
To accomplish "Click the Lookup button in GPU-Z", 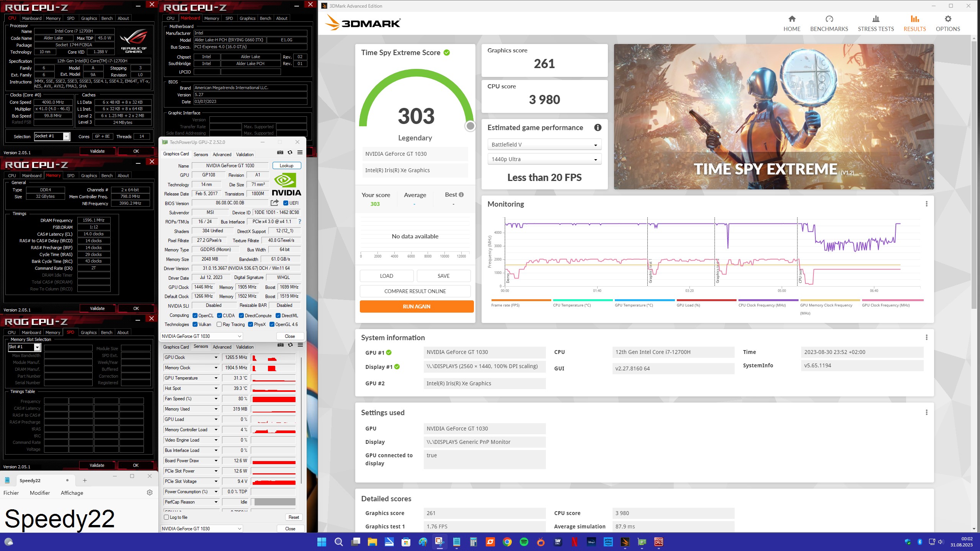I will click(286, 166).
